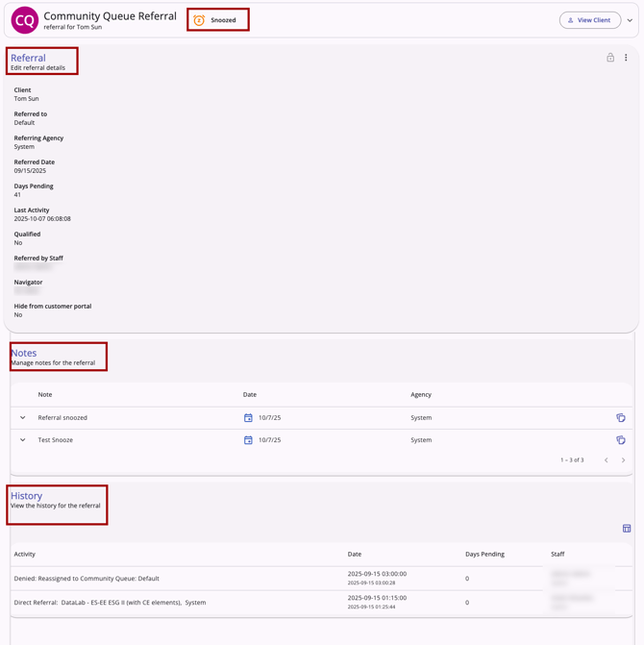Click copy icon for Test Snooze note
The image size is (644, 645).
620,440
